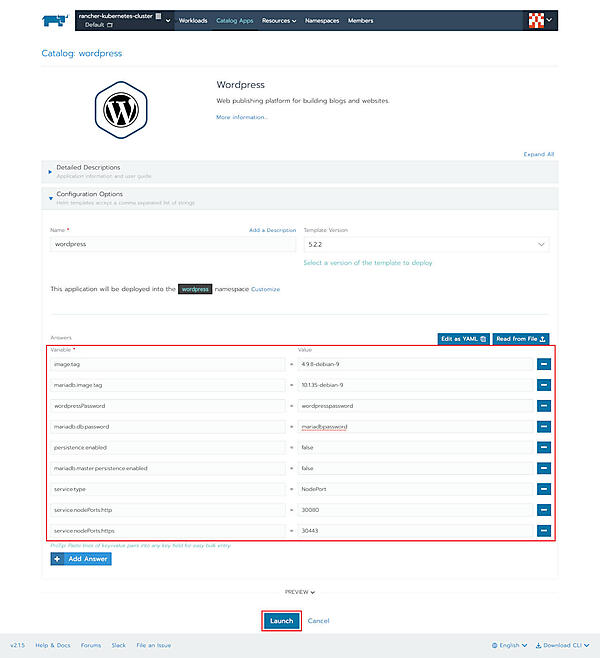Click the Read from File button
The width and height of the screenshot is (600, 658).
(521, 339)
